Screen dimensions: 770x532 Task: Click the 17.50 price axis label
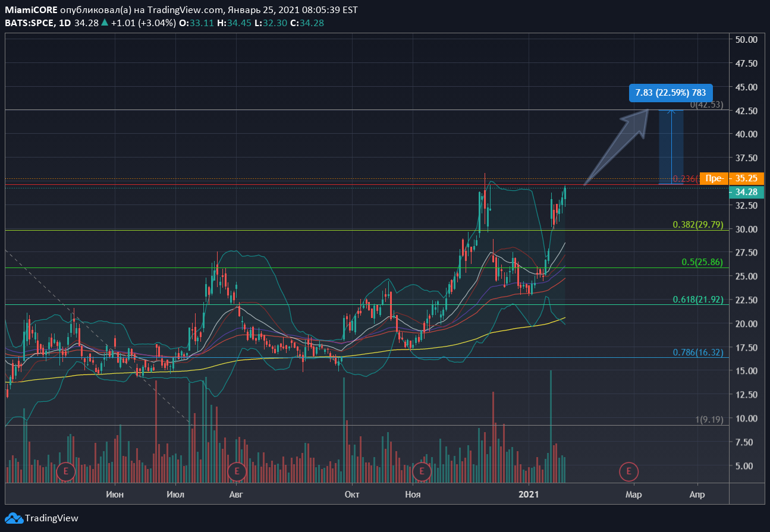746,347
